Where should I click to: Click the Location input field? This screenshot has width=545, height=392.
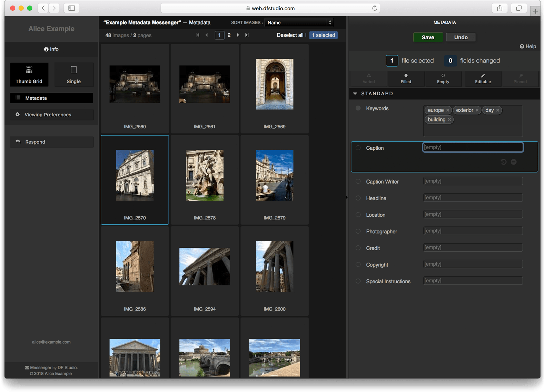473,214
